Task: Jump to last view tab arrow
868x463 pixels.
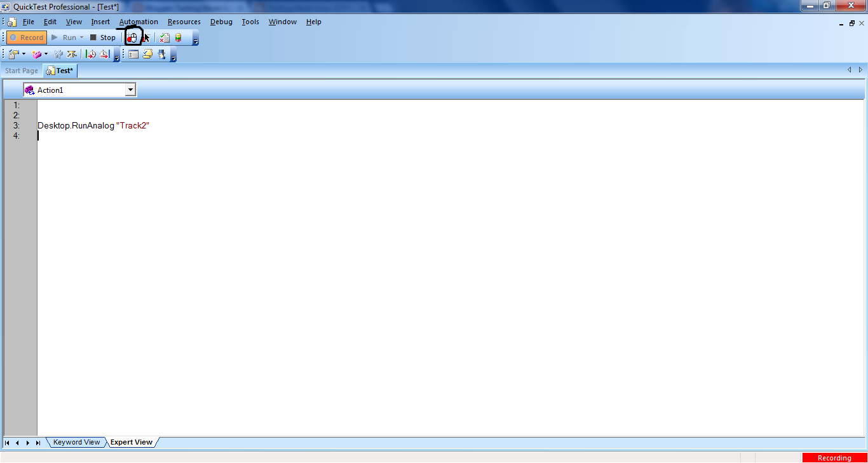Action: click(38, 443)
